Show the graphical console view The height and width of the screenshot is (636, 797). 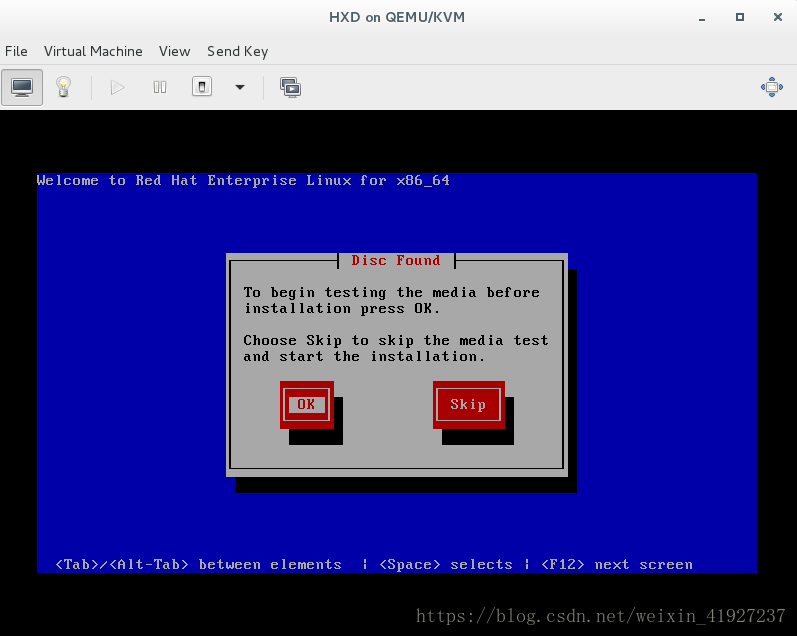tap(22, 87)
